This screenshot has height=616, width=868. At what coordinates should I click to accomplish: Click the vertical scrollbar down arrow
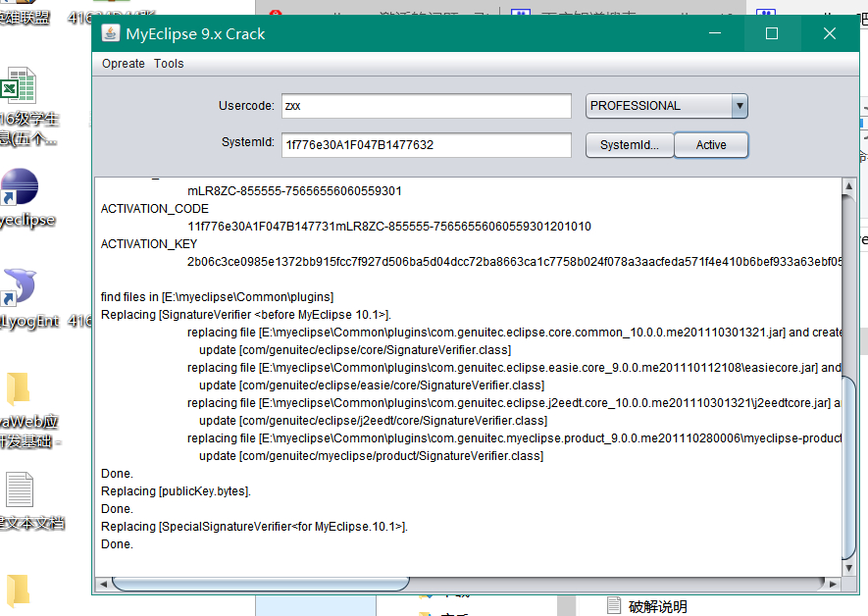click(x=848, y=568)
